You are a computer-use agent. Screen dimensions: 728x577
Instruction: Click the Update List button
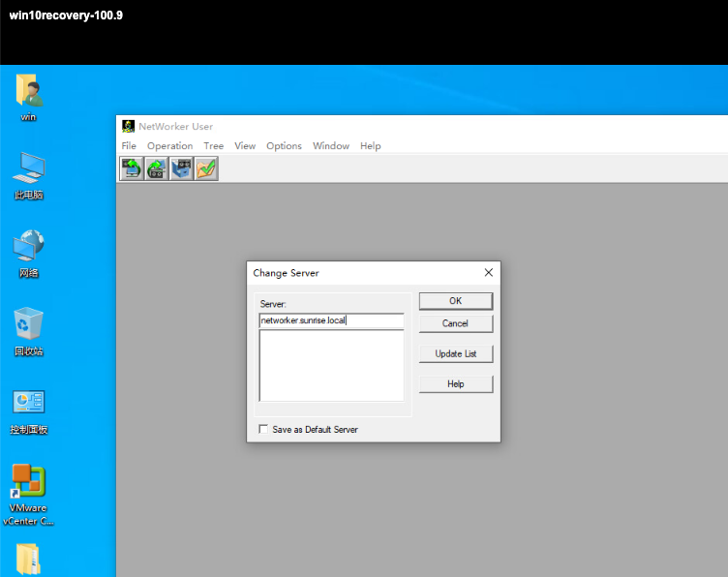[x=455, y=353]
